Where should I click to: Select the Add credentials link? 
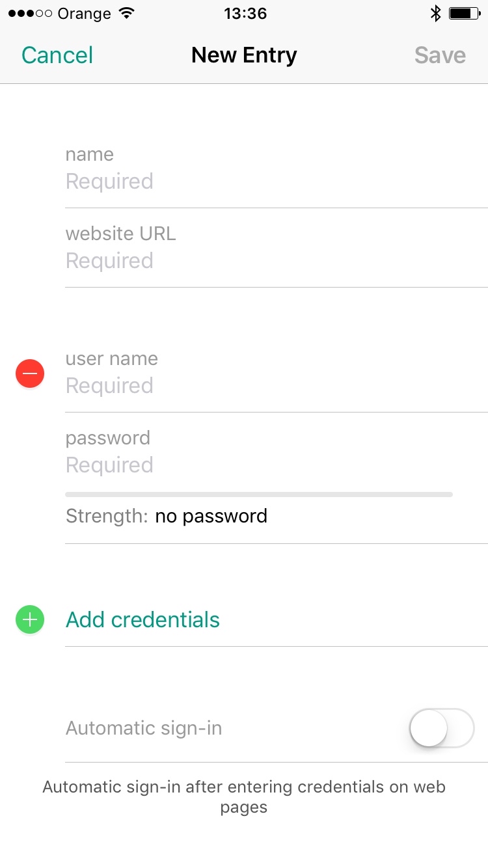[142, 619]
